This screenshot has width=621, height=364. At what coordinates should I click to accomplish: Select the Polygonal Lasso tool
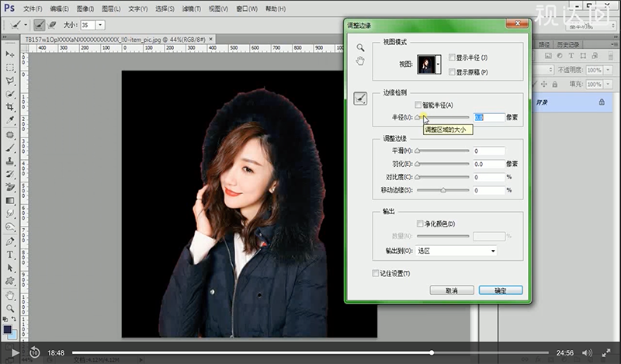tap(10, 81)
